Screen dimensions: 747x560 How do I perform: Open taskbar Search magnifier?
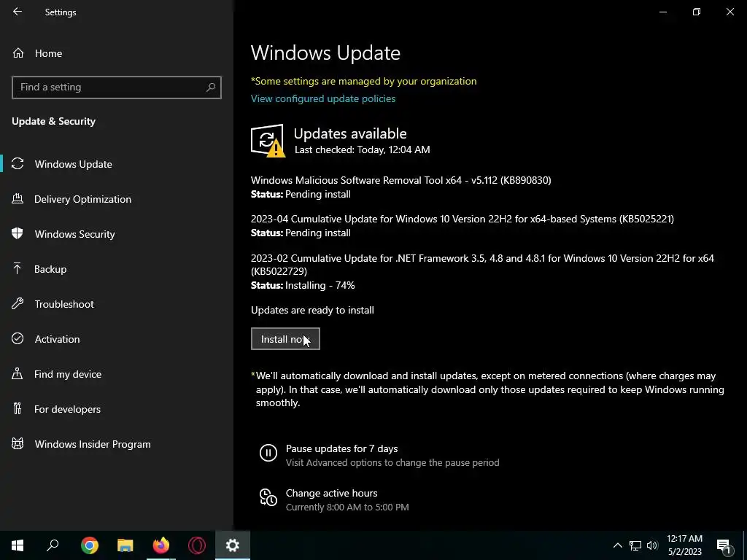click(x=53, y=545)
